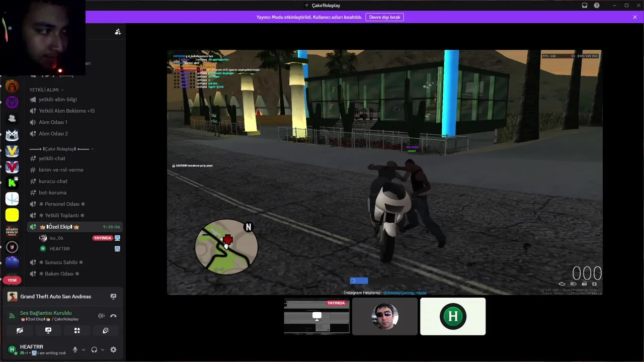Select the sunglasses avatar participant tile

click(385, 316)
